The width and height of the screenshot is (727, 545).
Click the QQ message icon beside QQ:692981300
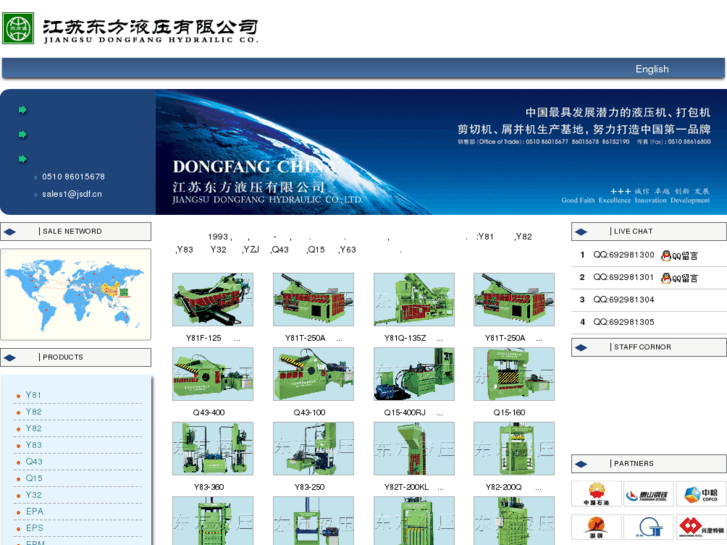click(679, 256)
